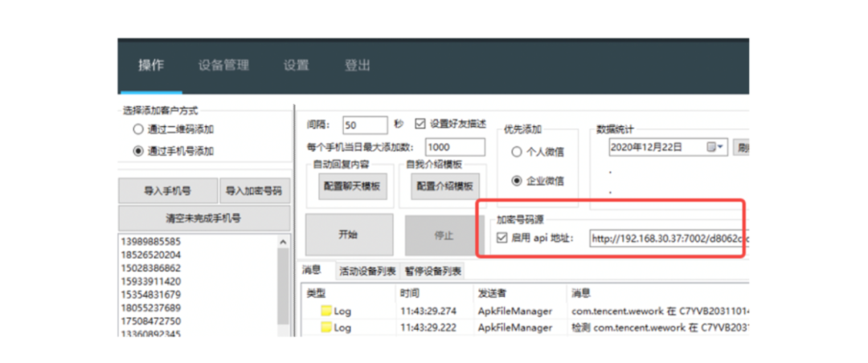Select phone number 18055237689
The height and width of the screenshot is (363, 868).
point(150,308)
